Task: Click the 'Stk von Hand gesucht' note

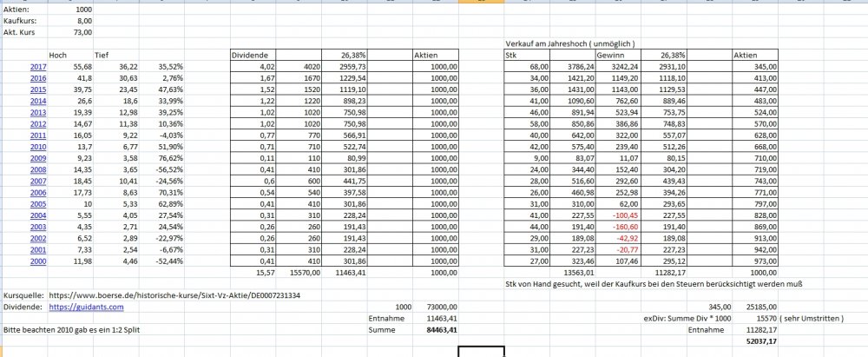Action: pos(654,284)
